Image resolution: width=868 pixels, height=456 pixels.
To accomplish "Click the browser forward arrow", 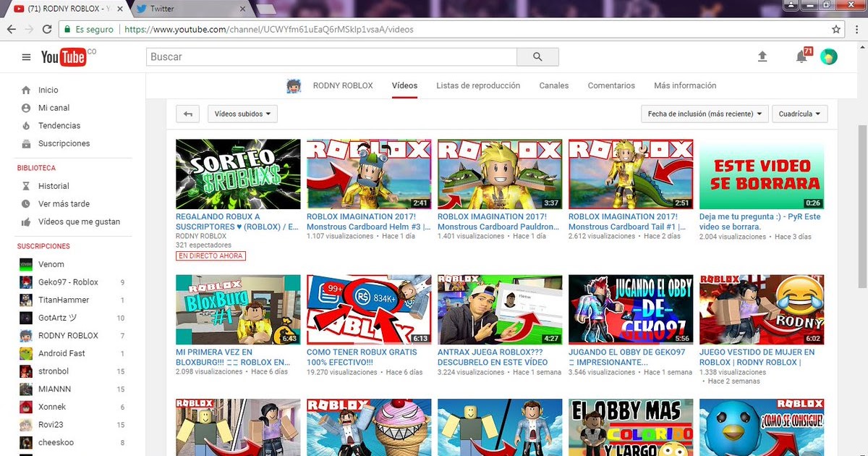I will coord(30,30).
